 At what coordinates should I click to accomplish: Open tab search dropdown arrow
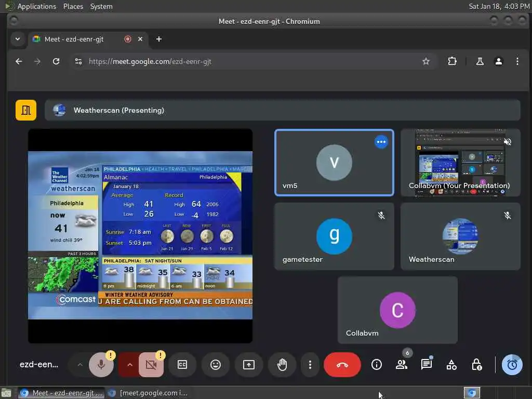[18, 39]
